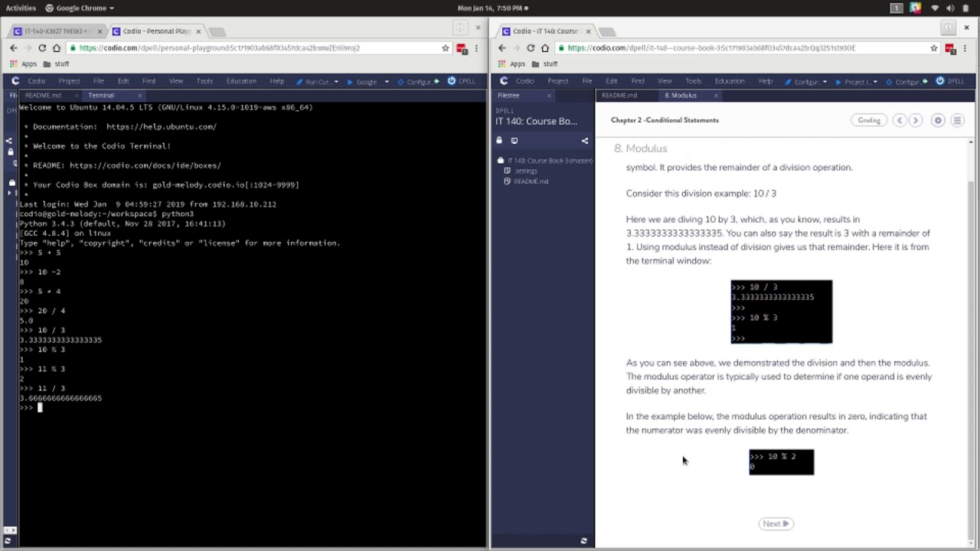Click in the terminal at the Python prompt
Image resolution: width=980 pixels, height=551 pixels.
[40, 408]
